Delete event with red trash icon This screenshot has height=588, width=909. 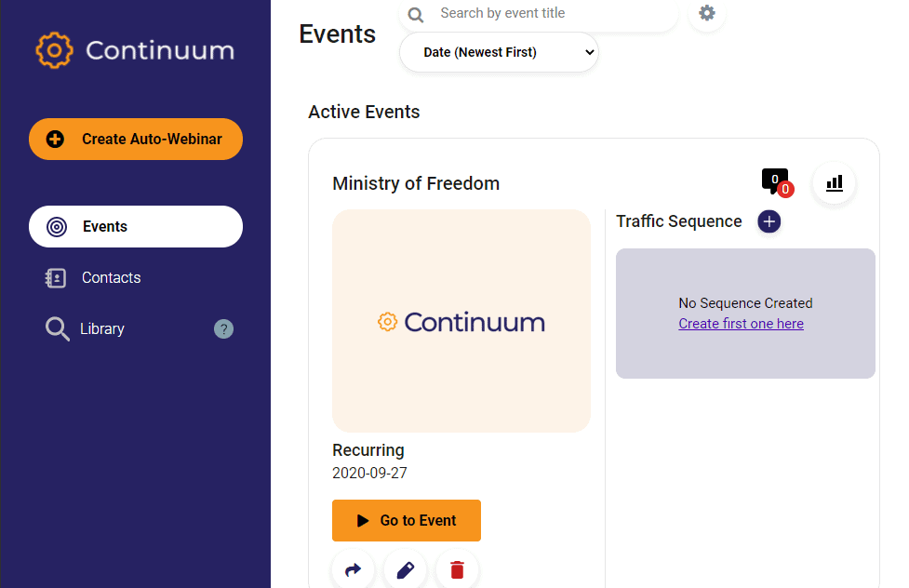click(x=457, y=569)
